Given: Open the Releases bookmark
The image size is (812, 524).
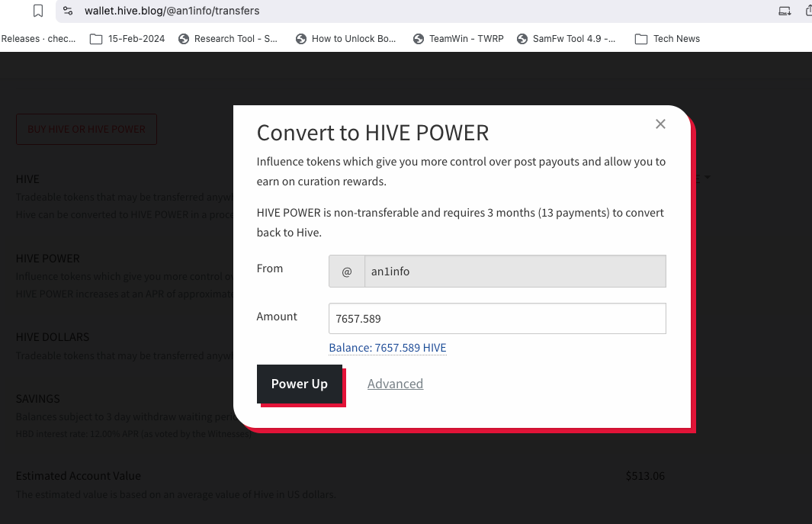Looking at the screenshot, I should [38, 39].
